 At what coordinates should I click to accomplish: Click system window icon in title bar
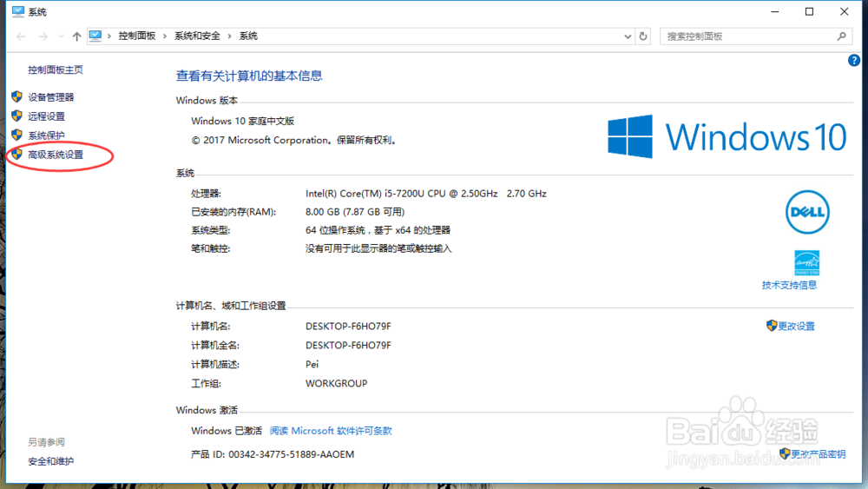pyautogui.click(x=17, y=11)
